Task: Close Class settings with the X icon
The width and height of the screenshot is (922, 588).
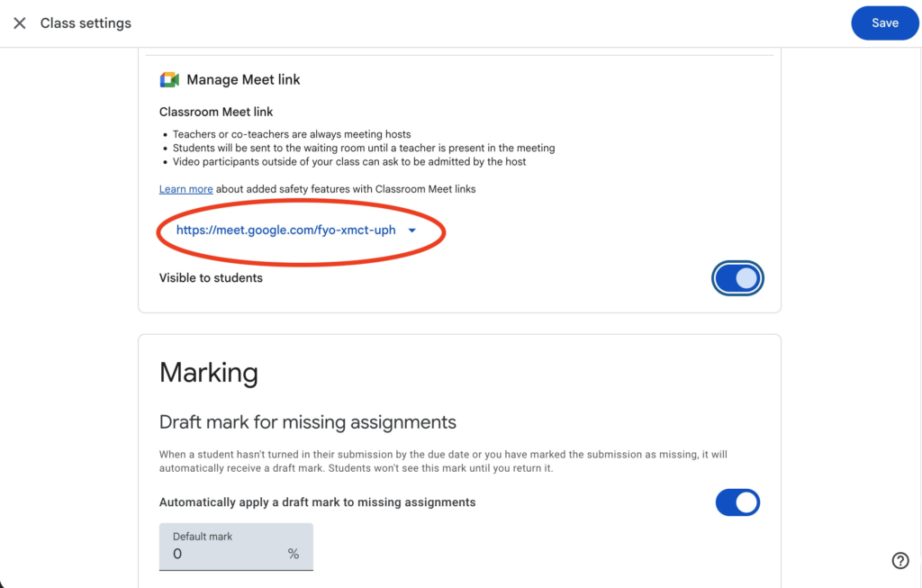Action: (20, 23)
